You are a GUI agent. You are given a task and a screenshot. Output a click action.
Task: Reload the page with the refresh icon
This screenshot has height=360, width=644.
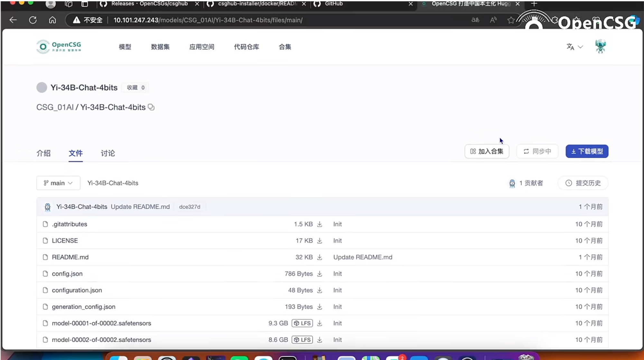coord(33,20)
